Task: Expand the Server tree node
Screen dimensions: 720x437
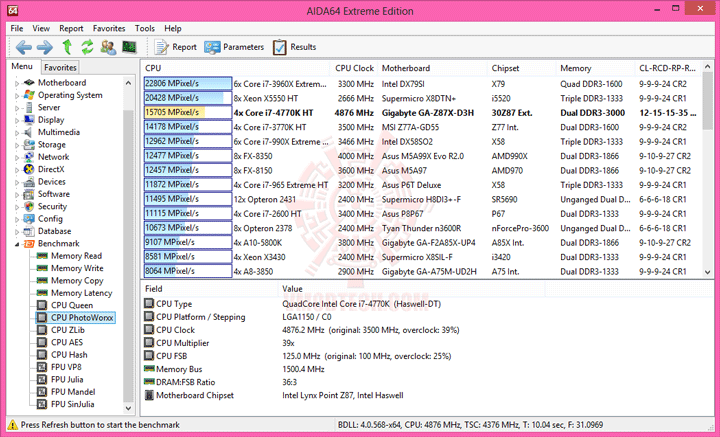Action: point(17,108)
